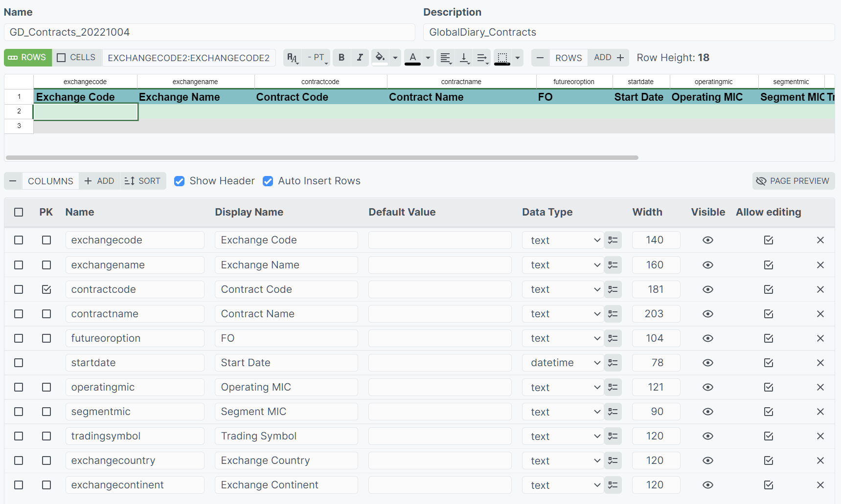Apply the text font color
The height and width of the screenshot is (504, 841).
[x=413, y=58]
